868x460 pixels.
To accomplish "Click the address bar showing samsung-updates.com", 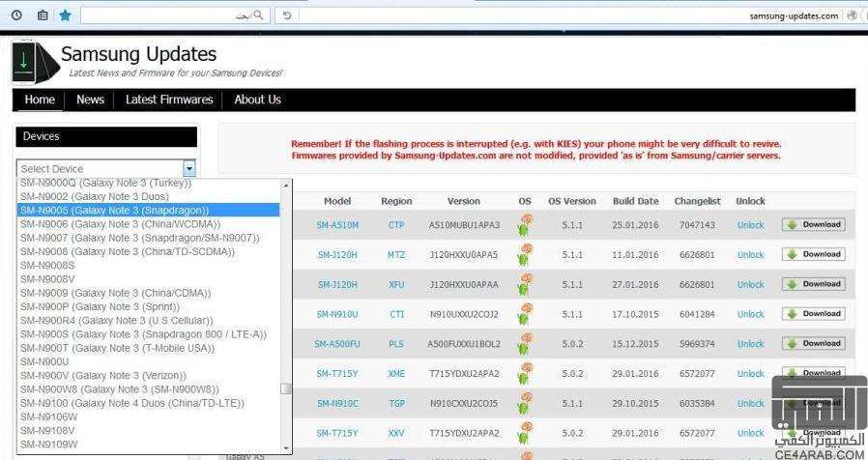I will pyautogui.click(x=570, y=15).
